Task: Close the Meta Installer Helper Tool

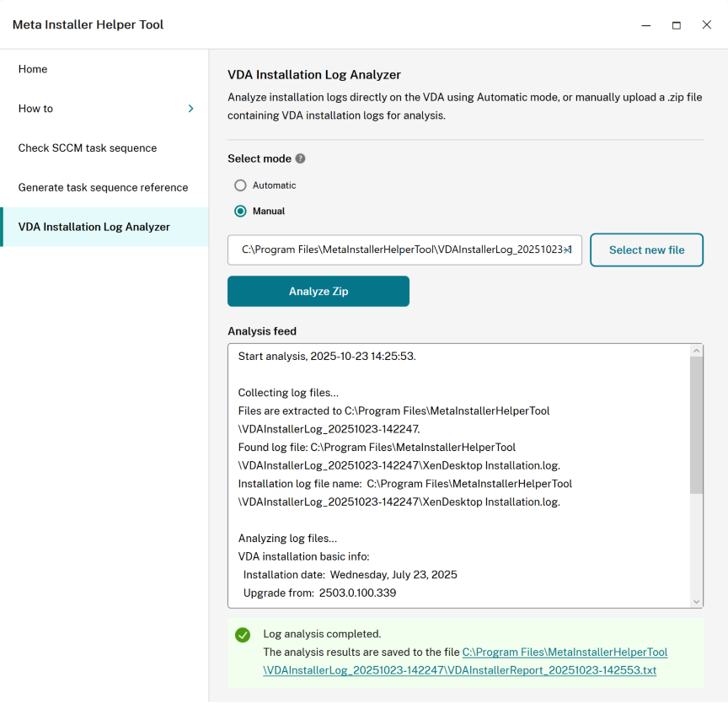Action: (707, 25)
